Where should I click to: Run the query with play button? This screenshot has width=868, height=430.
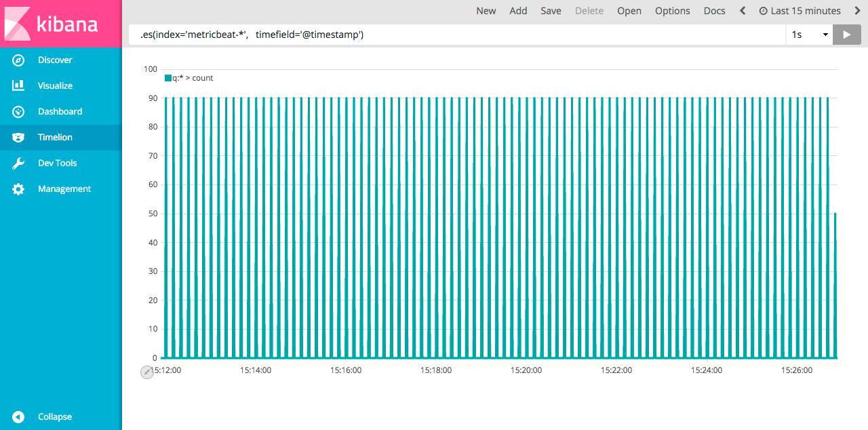pyautogui.click(x=846, y=35)
